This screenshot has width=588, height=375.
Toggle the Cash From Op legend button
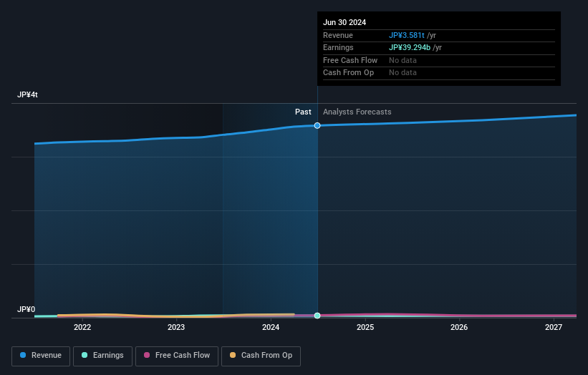(x=261, y=356)
